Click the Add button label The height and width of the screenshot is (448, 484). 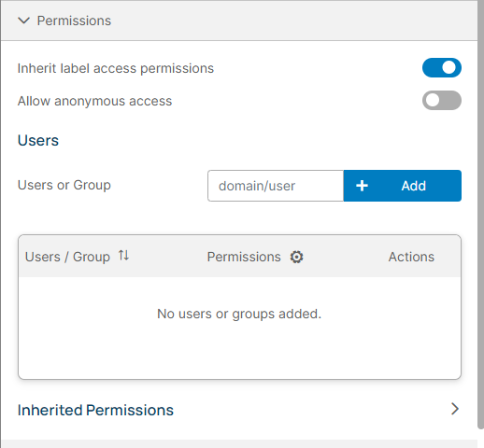pyautogui.click(x=413, y=186)
